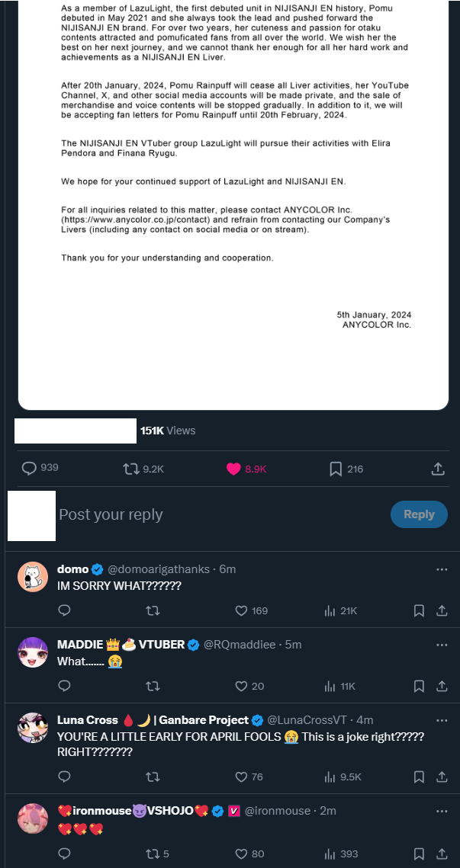This screenshot has width=460, height=868.
Task: View analytics on domo's reply
Action: point(330,610)
